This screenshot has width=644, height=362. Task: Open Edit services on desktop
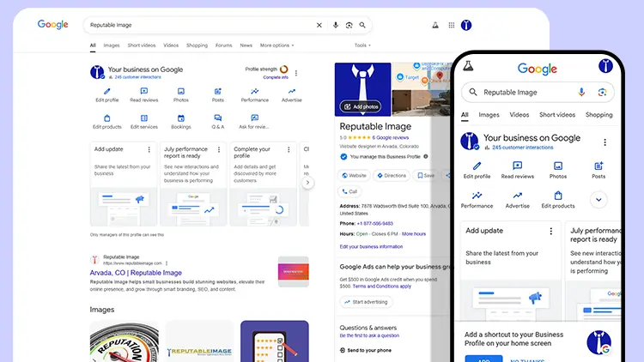[x=143, y=122]
